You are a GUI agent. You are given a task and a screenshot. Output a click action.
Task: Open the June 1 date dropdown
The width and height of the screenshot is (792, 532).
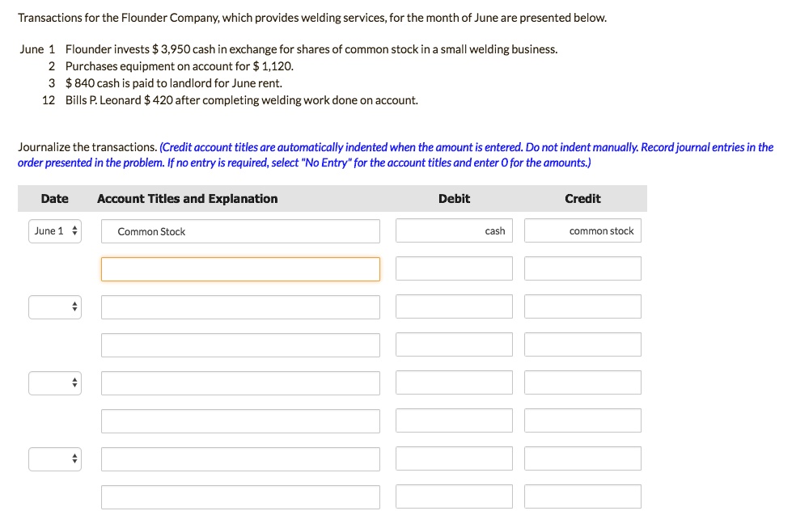[54, 231]
